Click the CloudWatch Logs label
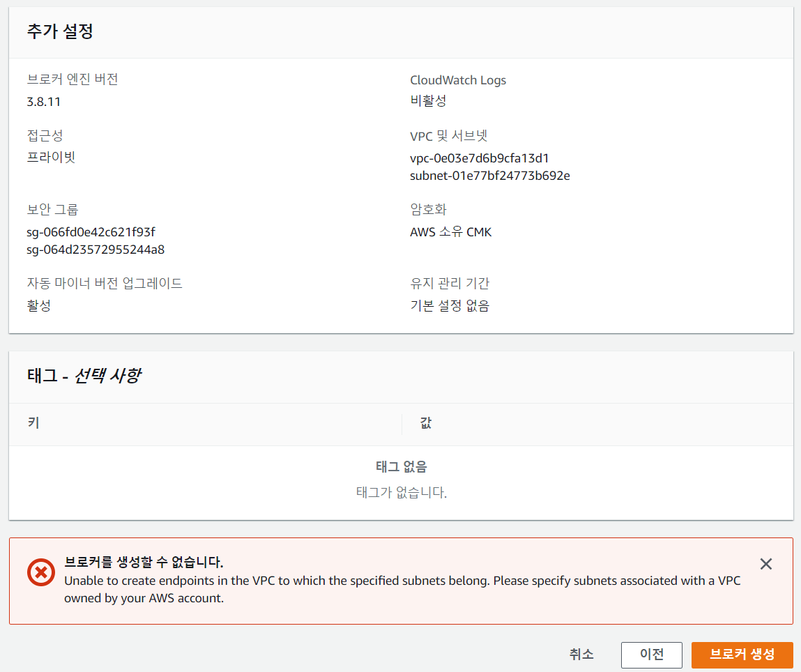 tap(458, 80)
